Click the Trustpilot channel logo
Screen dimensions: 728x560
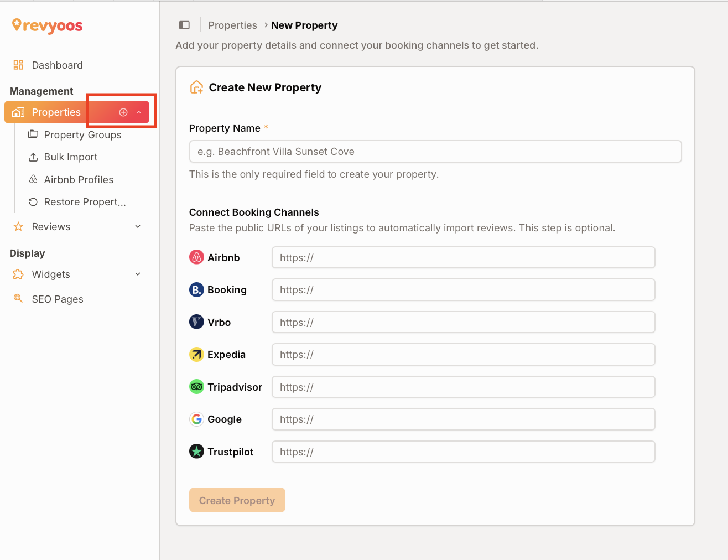[196, 452]
